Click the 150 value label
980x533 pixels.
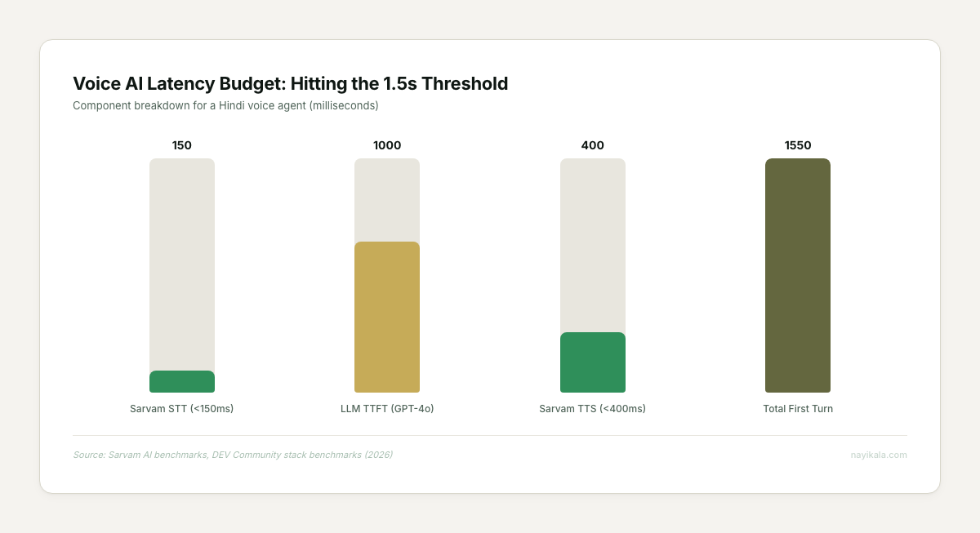coord(182,145)
